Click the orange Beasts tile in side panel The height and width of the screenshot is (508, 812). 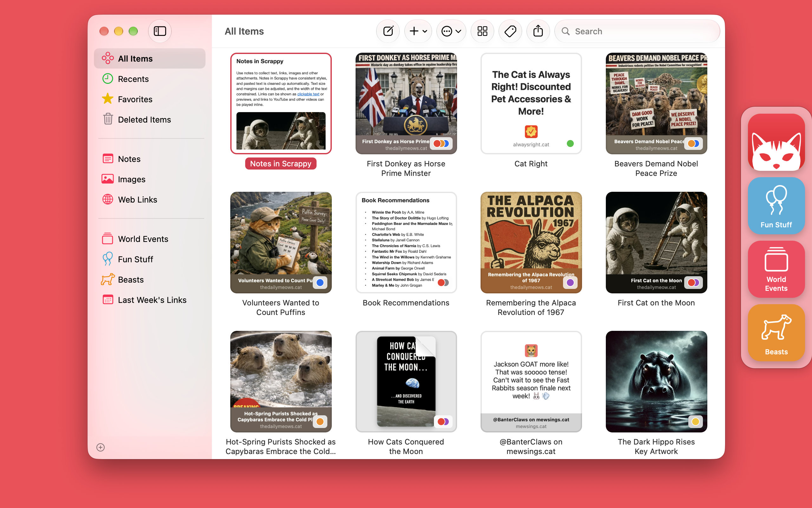pos(776,333)
